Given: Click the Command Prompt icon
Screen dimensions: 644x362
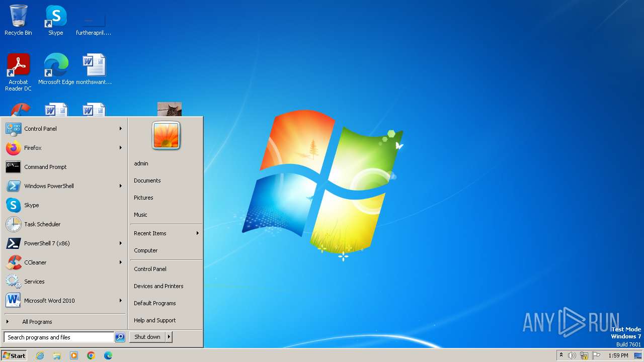Looking at the screenshot, I should point(13,167).
